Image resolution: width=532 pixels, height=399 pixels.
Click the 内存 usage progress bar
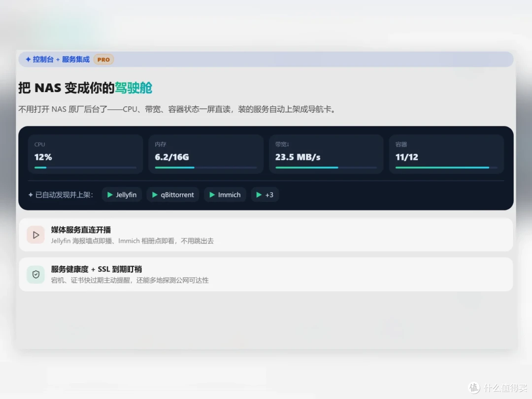click(x=205, y=167)
